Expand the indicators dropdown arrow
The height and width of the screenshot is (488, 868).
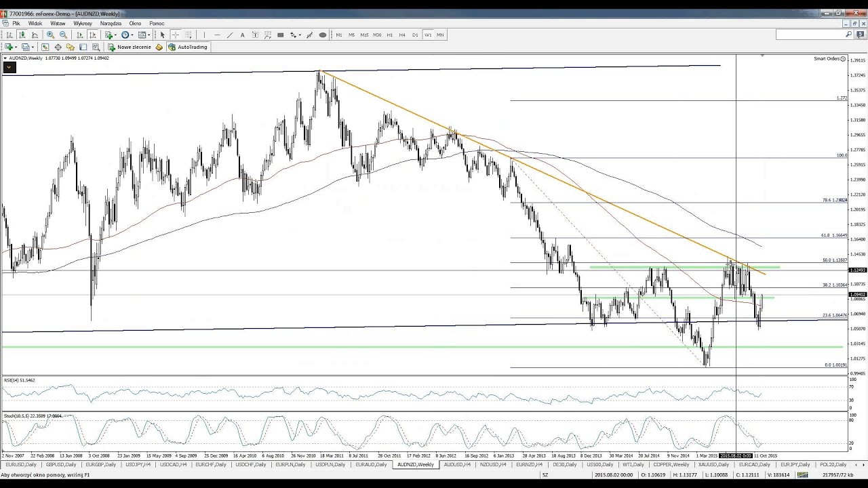tap(116, 35)
